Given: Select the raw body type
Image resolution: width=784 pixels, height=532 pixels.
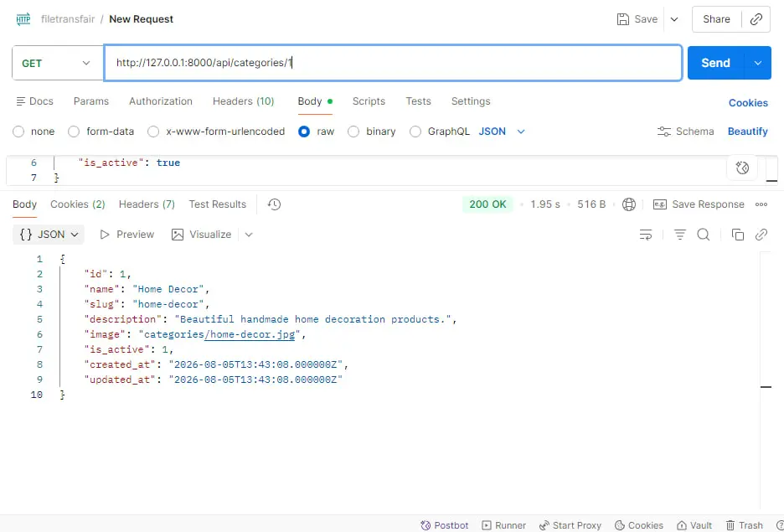Looking at the screenshot, I should 304,132.
